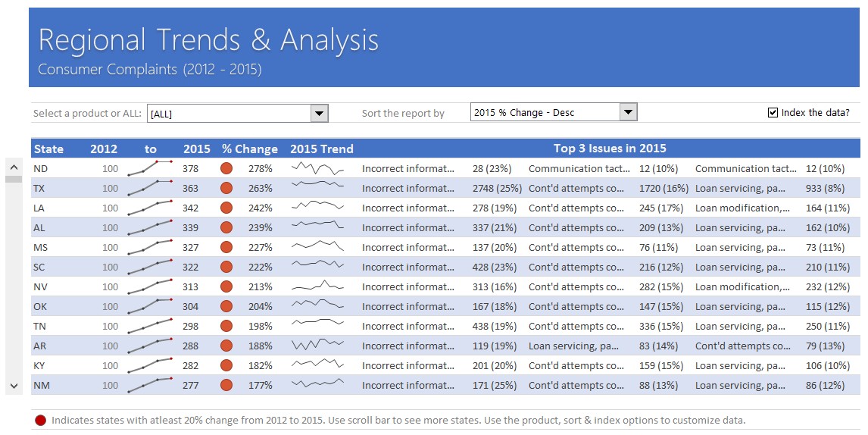Click the 2015 trend sparkline for LA
Viewport: 868px width, 435px height.
click(317, 208)
